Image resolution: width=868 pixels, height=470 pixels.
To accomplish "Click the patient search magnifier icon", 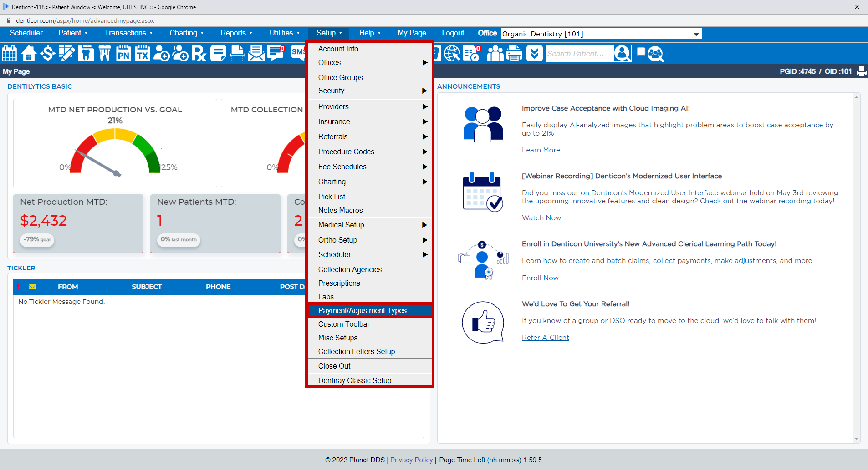I will click(623, 53).
